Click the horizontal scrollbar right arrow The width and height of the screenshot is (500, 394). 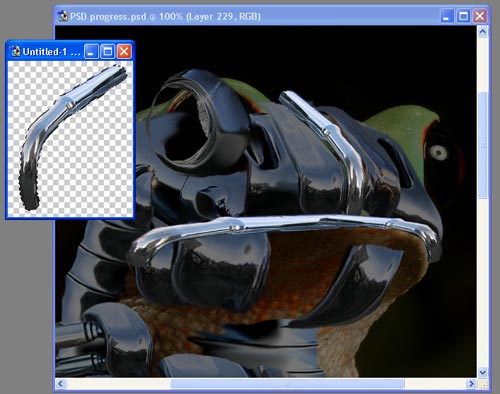471,384
